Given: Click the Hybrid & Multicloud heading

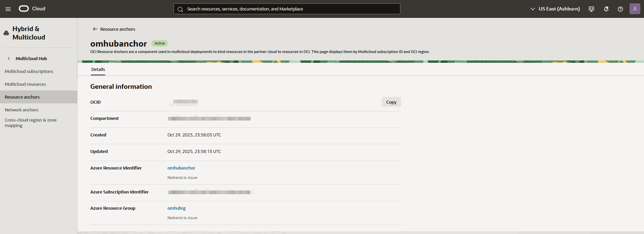Looking at the screenshot, I should pyautogui.click(x=29, y=33).
